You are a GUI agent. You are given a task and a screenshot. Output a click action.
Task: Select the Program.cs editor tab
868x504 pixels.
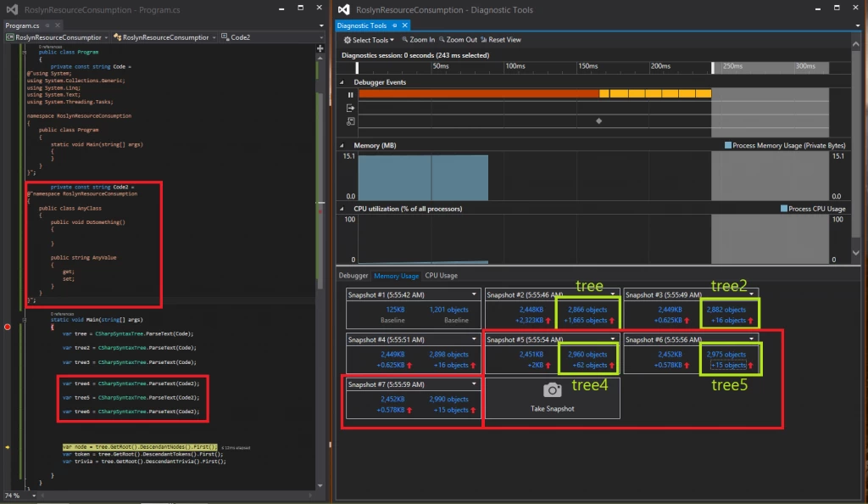click(22, 25)
